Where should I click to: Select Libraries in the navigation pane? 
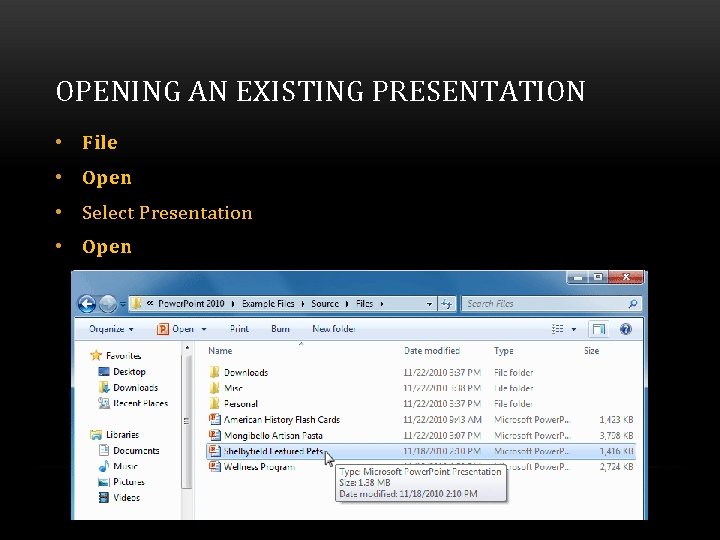point(122,434)
